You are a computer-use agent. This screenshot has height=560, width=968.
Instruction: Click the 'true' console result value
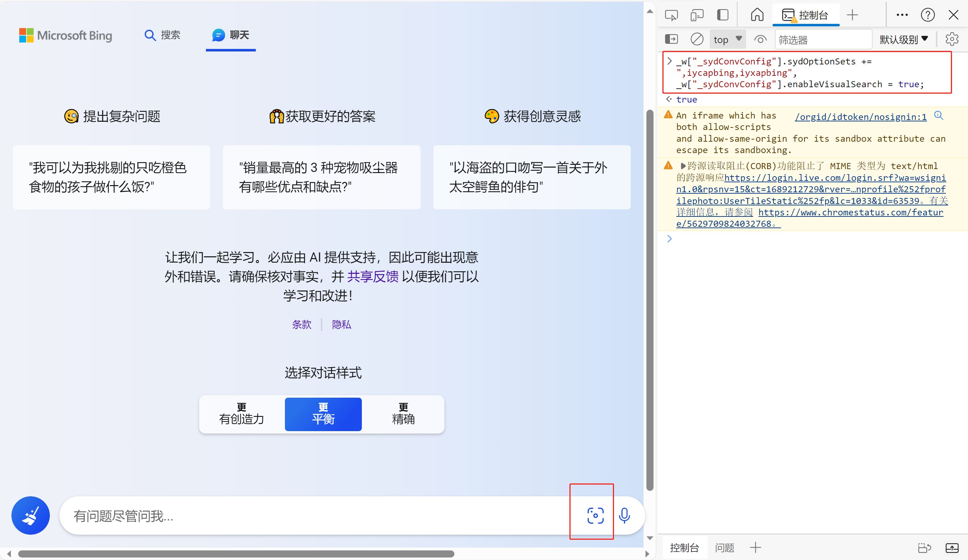(x=686, y=99)
